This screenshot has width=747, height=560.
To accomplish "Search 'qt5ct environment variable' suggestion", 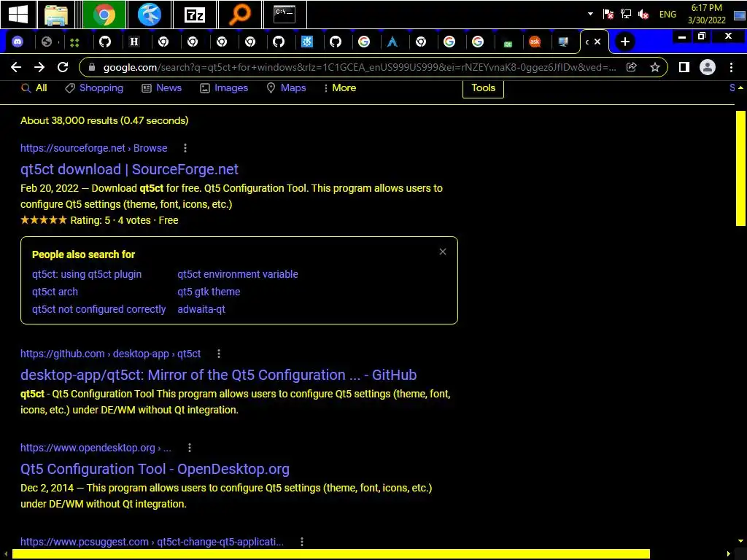I will coord(238,274).
